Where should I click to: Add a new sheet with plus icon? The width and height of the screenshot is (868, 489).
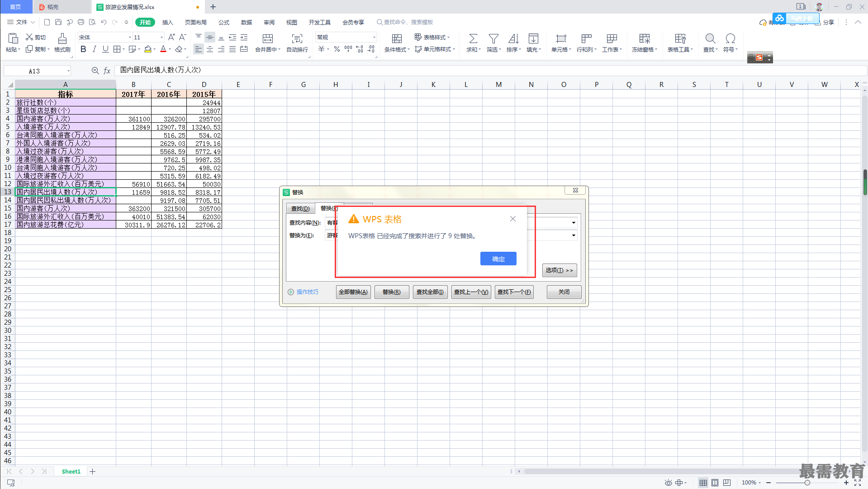pos(92,471)
